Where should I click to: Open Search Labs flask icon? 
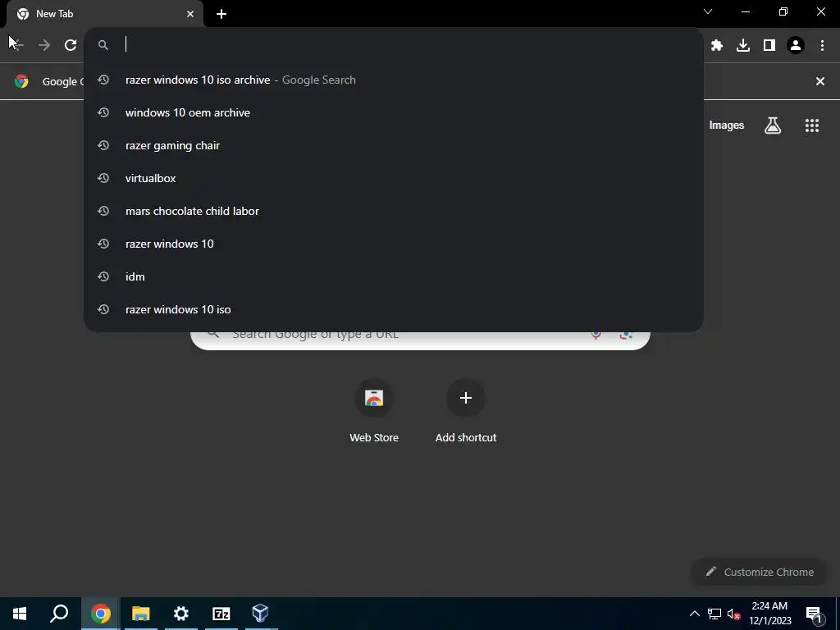pyautogui.click(x=773, y=126)
